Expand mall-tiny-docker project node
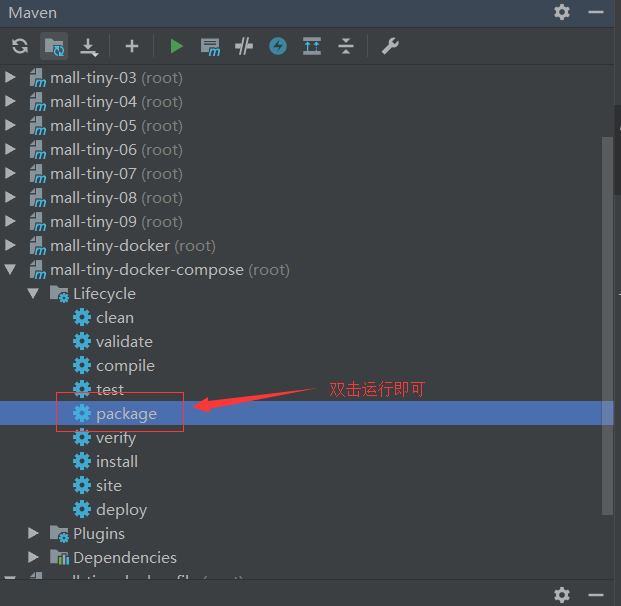 10,245
